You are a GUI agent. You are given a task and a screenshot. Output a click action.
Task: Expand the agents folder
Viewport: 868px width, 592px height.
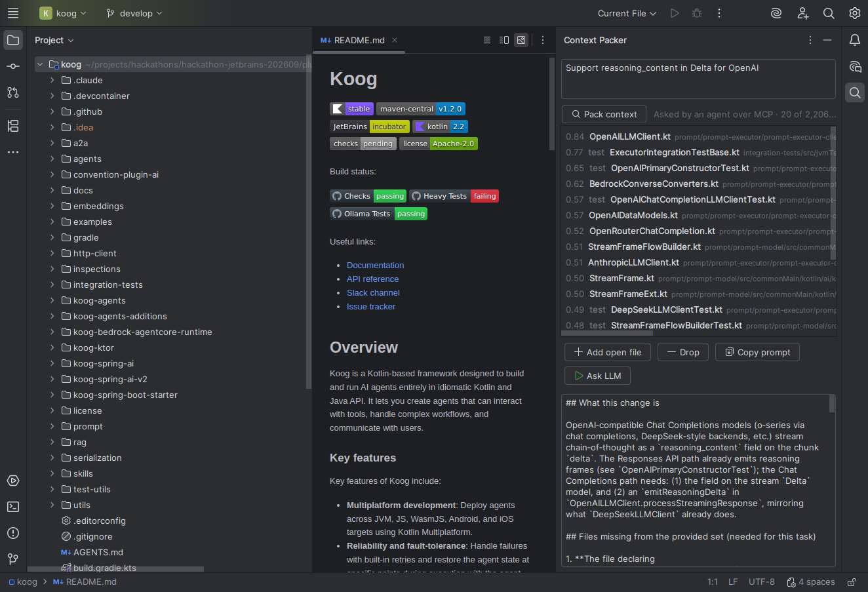[52, 159]
